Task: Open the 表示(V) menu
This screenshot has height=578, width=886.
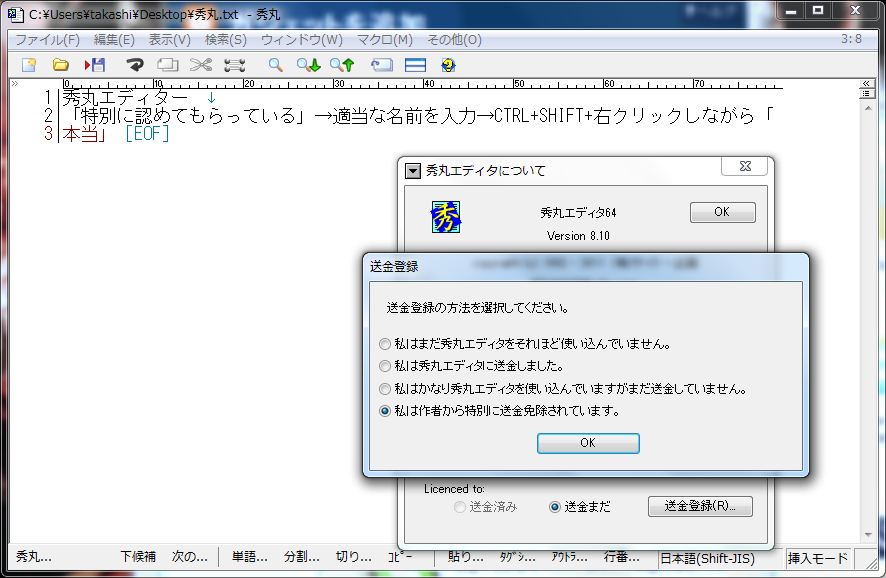Action: tap(170, 40)
